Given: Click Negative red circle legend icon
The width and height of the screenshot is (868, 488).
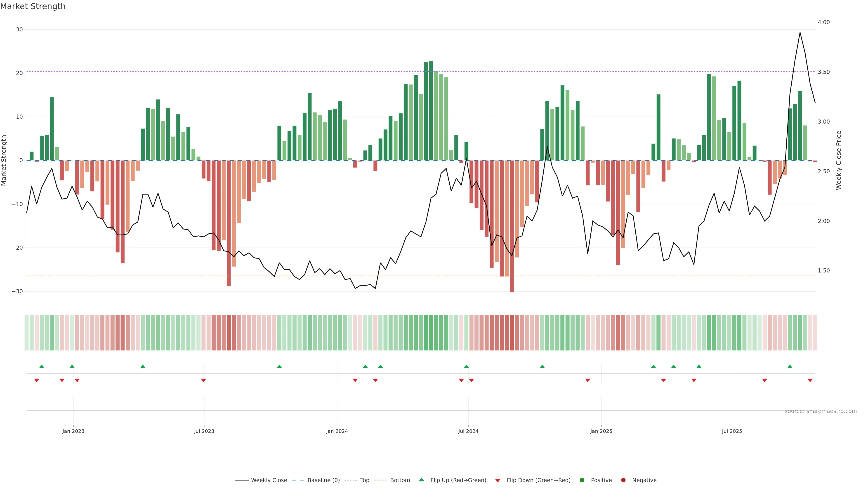Looking at the screenshot, I should click(623, 480).
